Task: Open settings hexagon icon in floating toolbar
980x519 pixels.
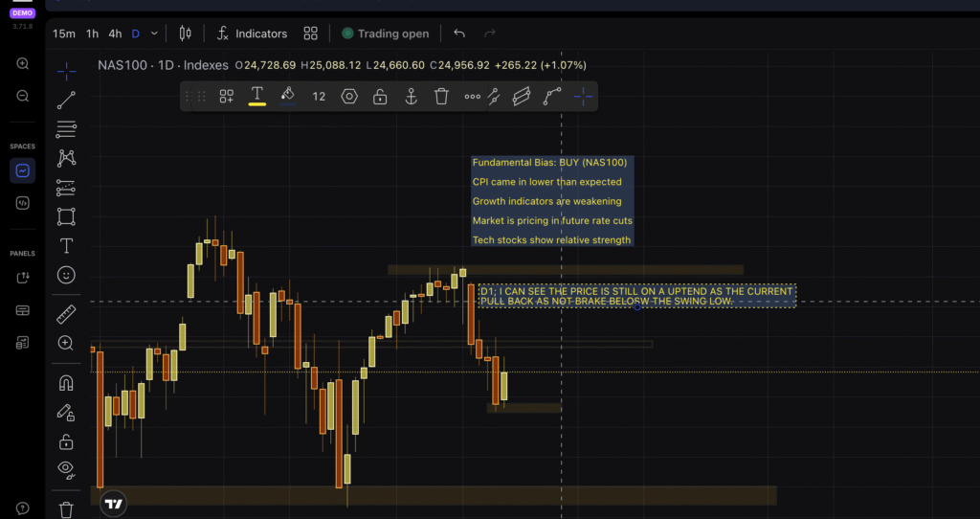Action: pyautogui.click(x=349, y=97)
